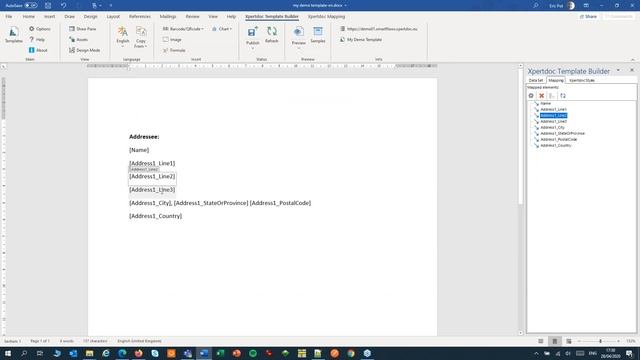Open the About dialog

click(x=38, y=50)
